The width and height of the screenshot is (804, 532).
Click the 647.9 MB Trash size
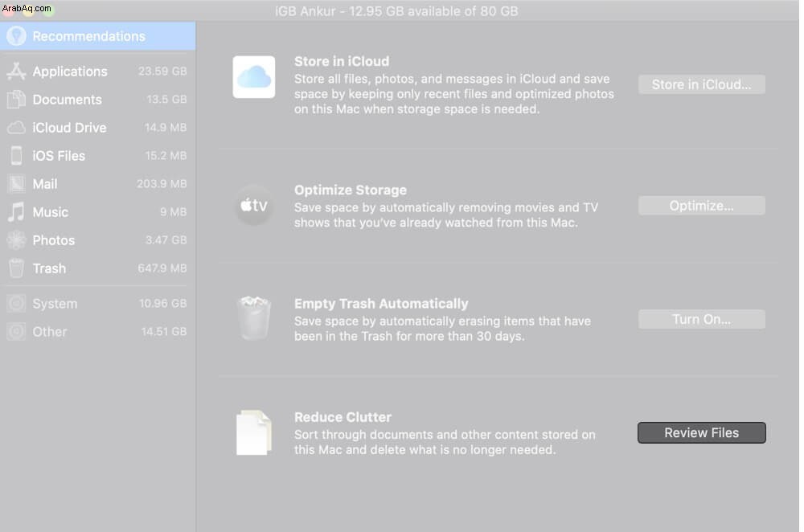coord(162,268)
